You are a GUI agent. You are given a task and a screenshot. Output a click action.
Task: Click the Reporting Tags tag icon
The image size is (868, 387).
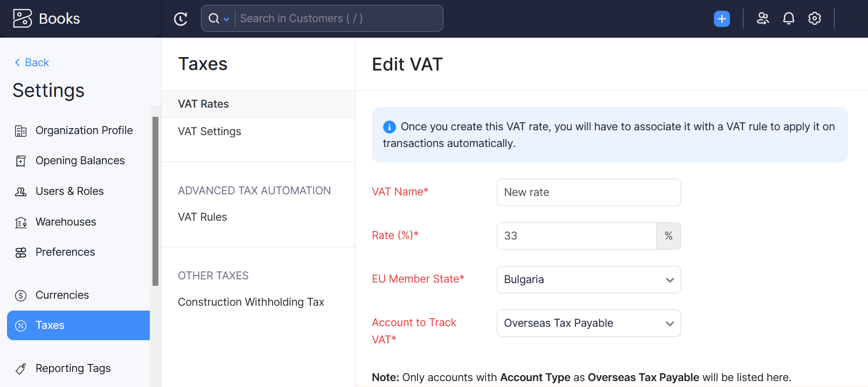pyautogui.click(x=21, y=369)
